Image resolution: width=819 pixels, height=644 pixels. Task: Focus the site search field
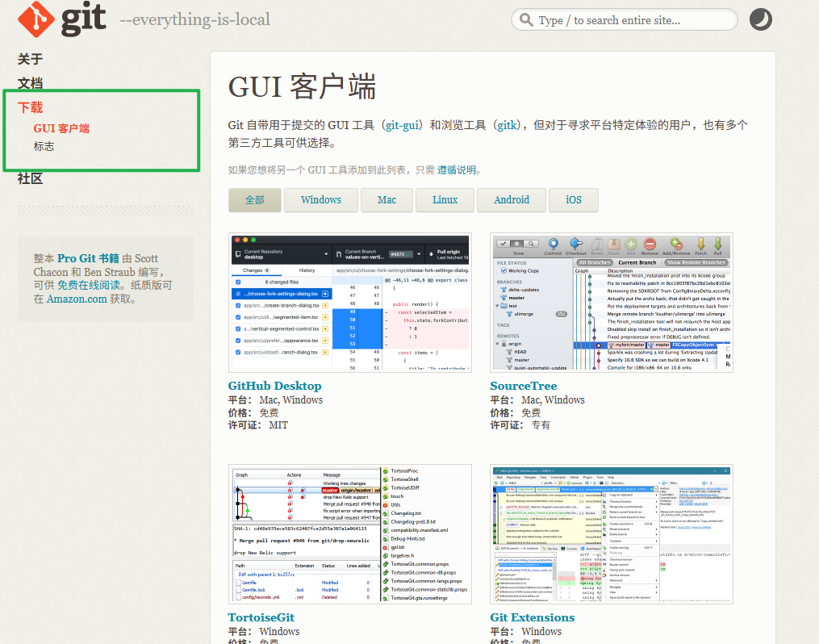(x=625, y=20)
